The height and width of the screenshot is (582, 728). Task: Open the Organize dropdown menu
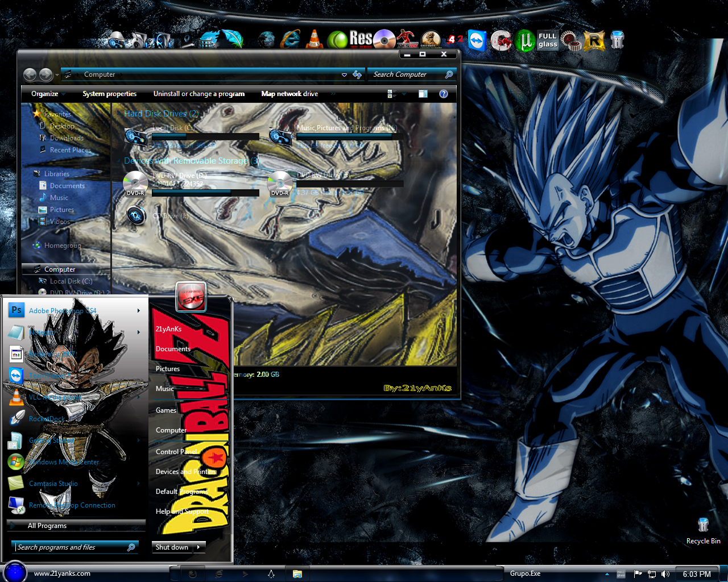[48, 94]
